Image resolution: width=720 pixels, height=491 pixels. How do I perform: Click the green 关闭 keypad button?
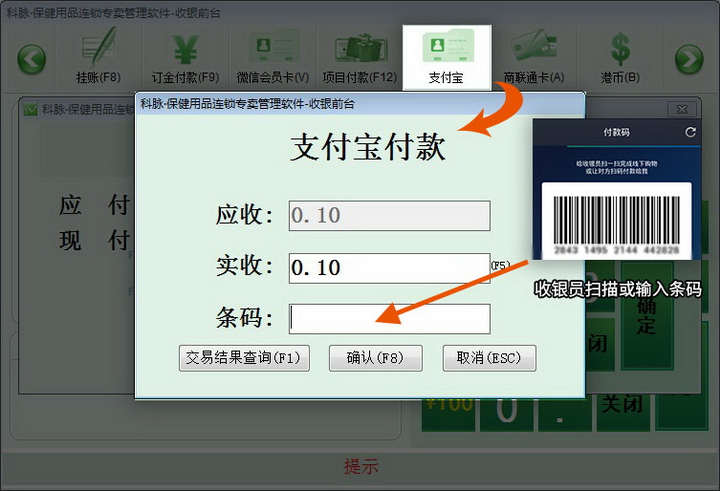click(622, 412)
